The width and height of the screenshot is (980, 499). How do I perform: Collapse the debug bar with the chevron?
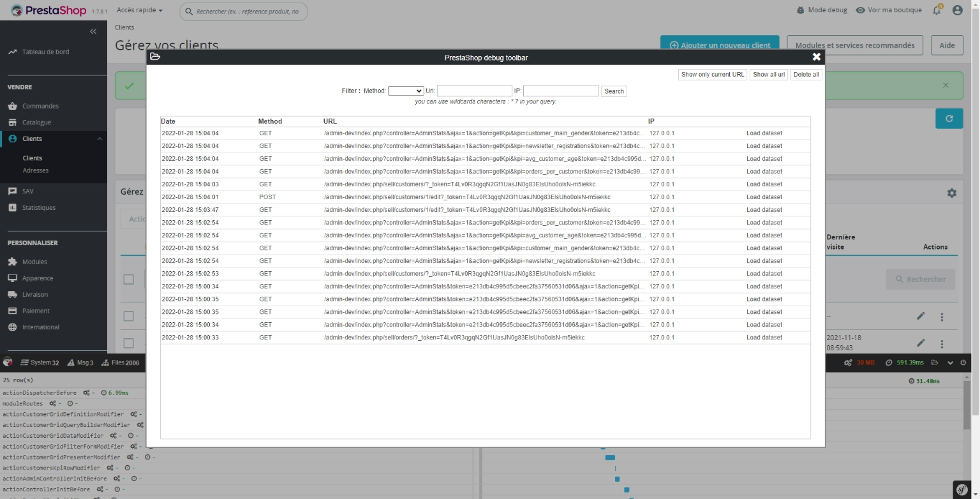tap(950, 362)
